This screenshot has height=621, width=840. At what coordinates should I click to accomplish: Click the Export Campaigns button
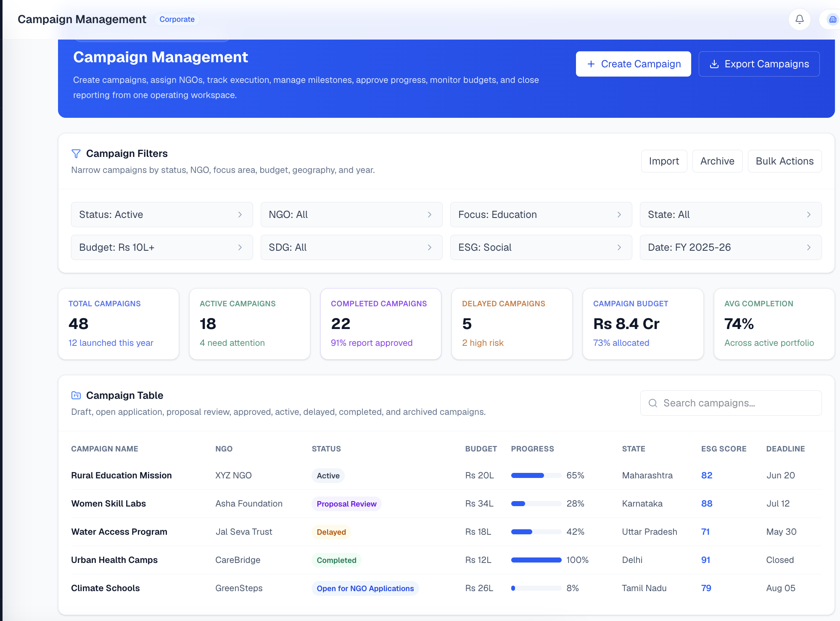tap(759, 64)
